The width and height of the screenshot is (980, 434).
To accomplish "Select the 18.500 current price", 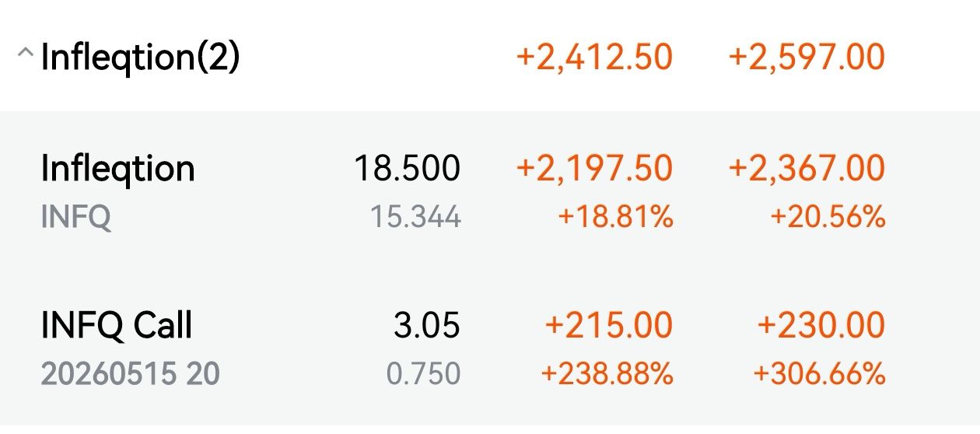I will (407, 168).
